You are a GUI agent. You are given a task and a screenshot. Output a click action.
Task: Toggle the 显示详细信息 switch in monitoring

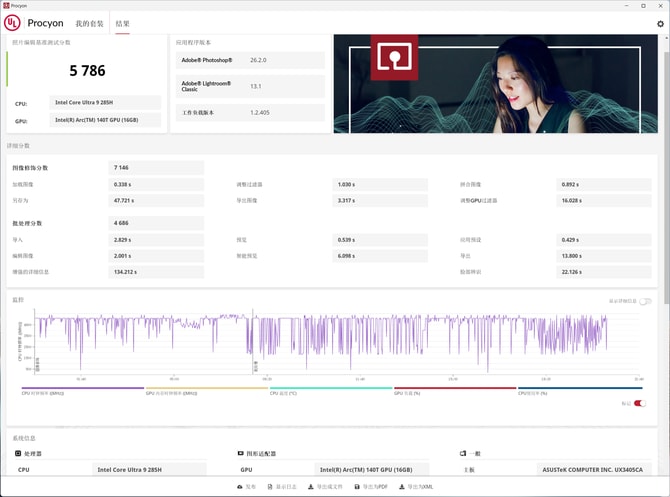coord(646,301)
